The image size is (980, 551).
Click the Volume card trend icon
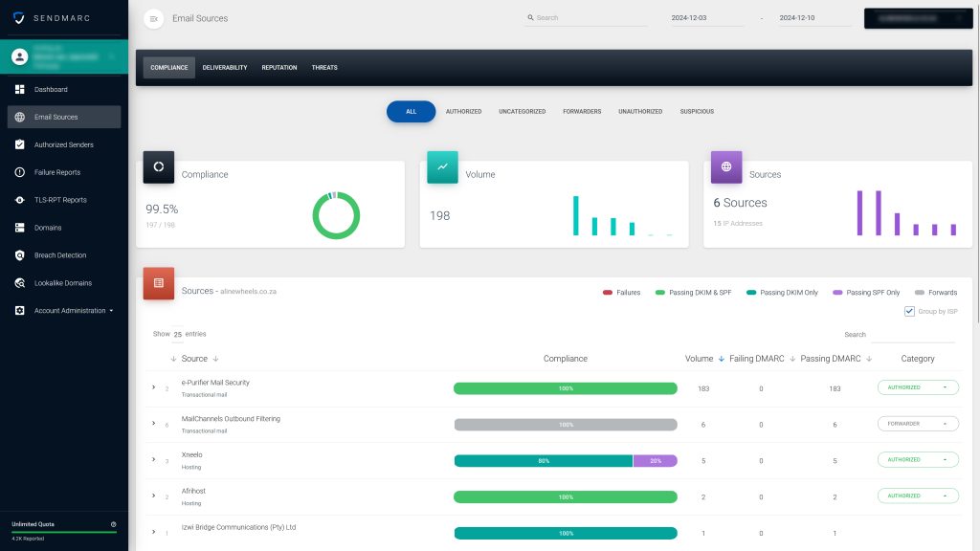click(x=442, y=166)
